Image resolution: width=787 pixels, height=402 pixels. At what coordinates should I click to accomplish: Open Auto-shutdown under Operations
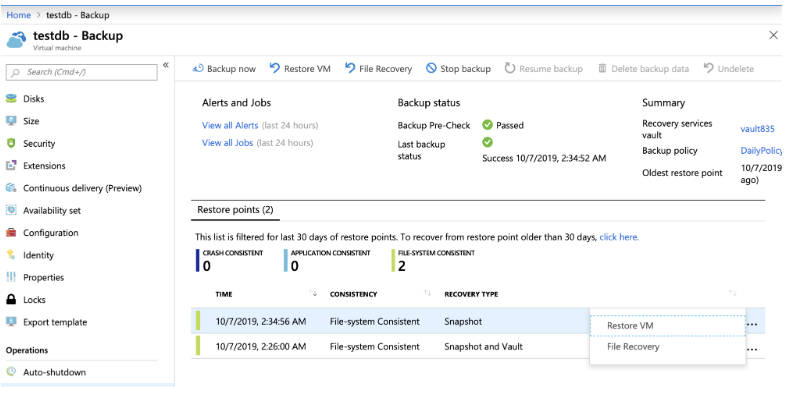[x=54, y=372]
